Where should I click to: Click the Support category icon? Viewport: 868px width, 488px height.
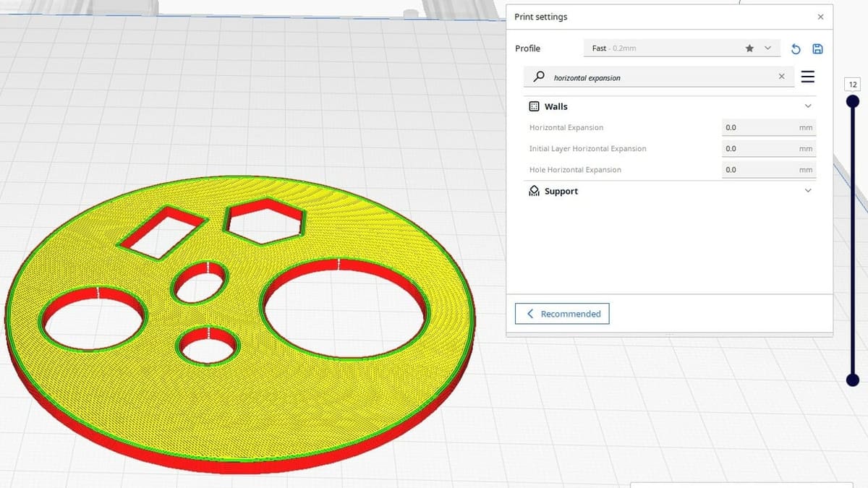(533, 190)
